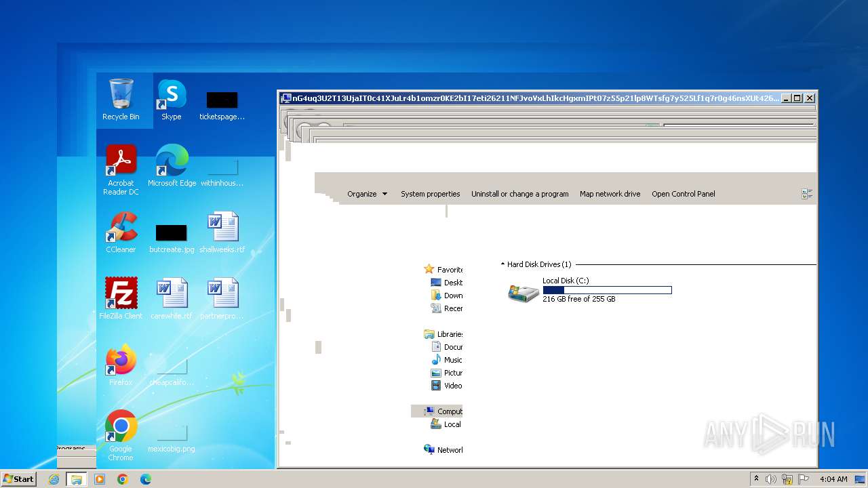
Task: Show hidden tray icons arrow
Action: coord(756,479)
